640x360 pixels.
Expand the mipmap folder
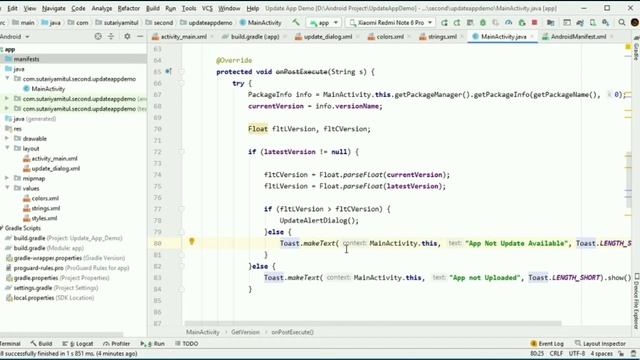click(x=7, y=178)
